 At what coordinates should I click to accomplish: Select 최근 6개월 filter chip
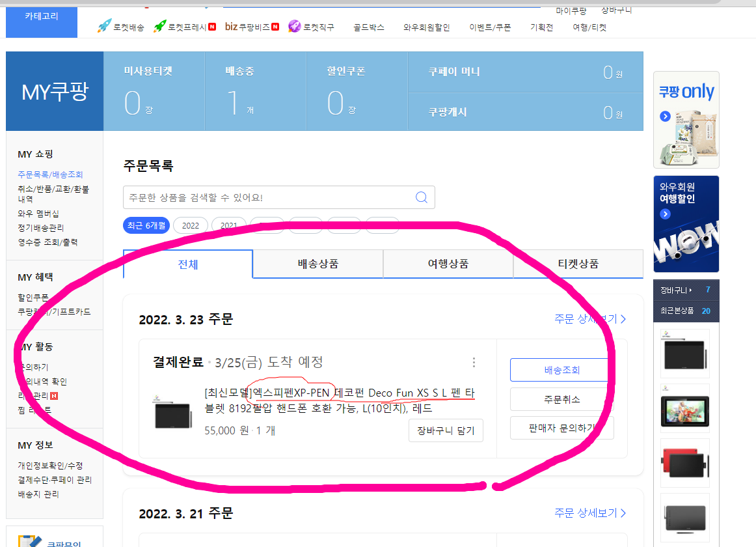tap(146, 225)
